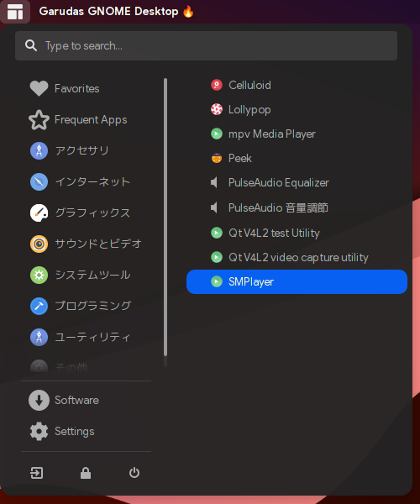420x504 pixels.
Task: Launch Lollypop via its candy icon
Action: tap(217, 109)
